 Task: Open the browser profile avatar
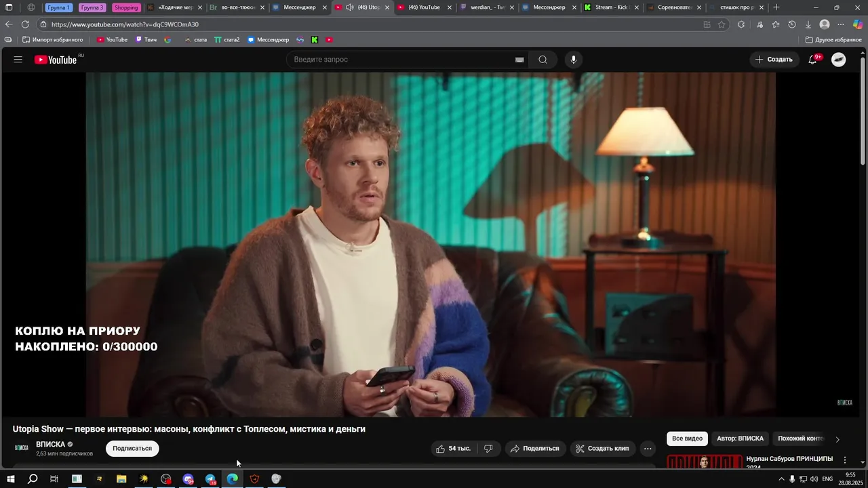(x=825, y=24)
